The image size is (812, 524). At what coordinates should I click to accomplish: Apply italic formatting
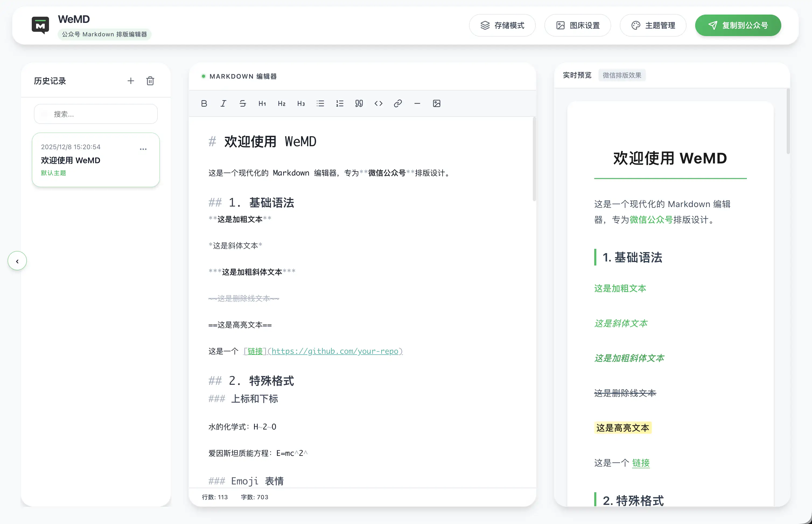(223, 104)
